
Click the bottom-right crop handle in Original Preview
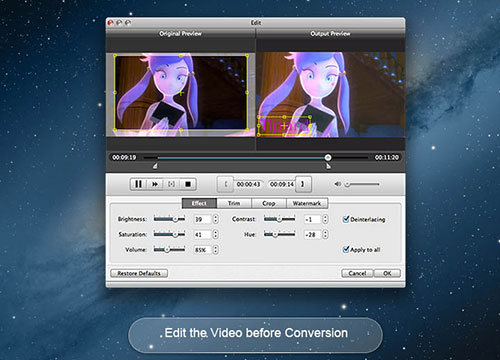tap(247, 129)
